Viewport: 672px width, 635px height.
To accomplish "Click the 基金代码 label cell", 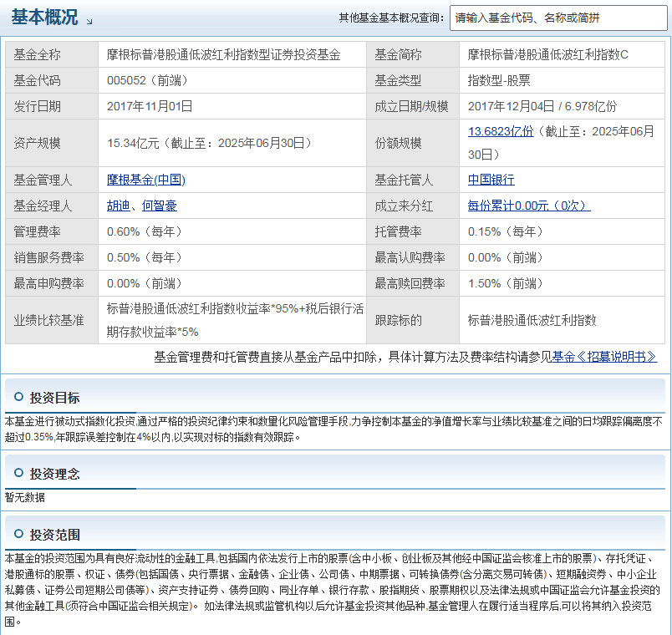I will tap(52, 80).
